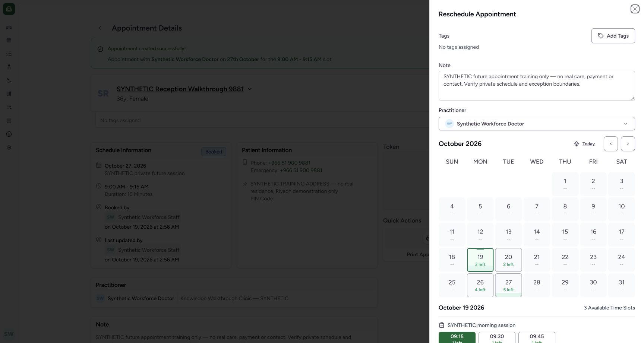Open the Practitioner dropdown
644x343 pixels.
[x=537, y=124]
